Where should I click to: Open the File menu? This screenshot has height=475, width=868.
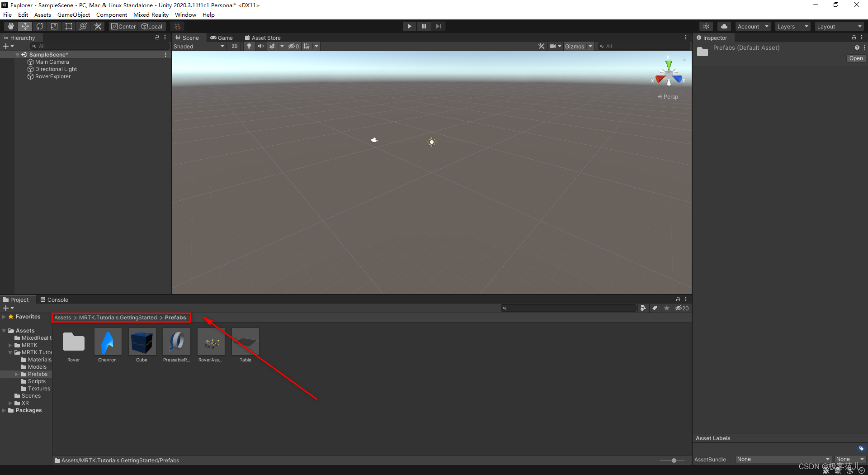pos(7,14)
